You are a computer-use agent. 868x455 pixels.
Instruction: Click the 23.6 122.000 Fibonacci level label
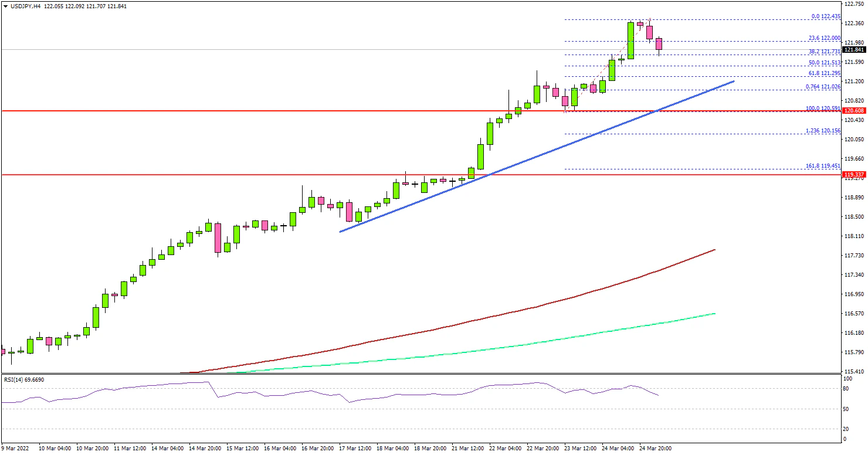[x=824, y=38]
